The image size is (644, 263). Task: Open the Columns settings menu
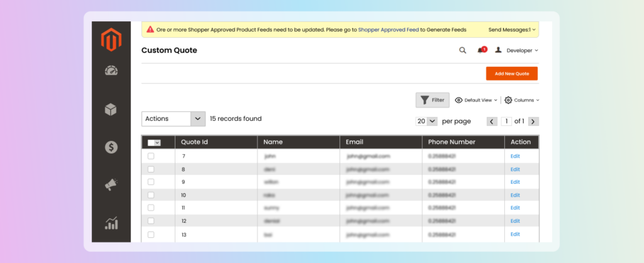tap(522, 100)
